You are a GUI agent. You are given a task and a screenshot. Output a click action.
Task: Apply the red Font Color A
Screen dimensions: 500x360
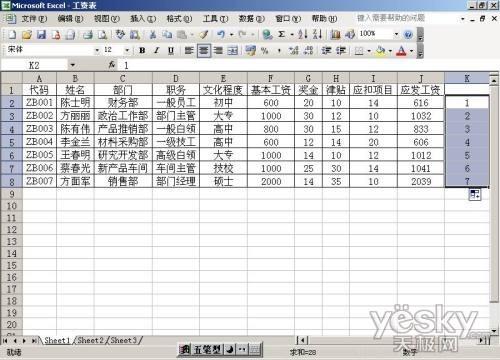(402, 51)
